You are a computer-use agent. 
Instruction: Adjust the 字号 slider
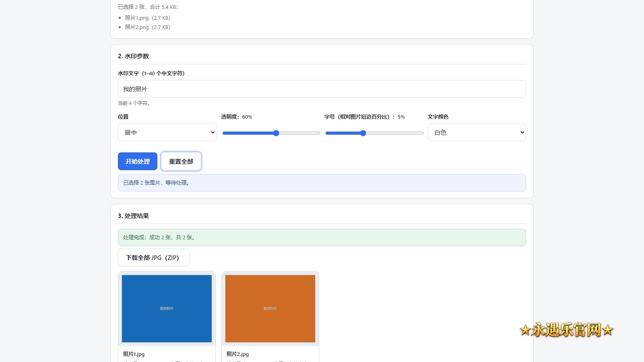coord(374,133)
